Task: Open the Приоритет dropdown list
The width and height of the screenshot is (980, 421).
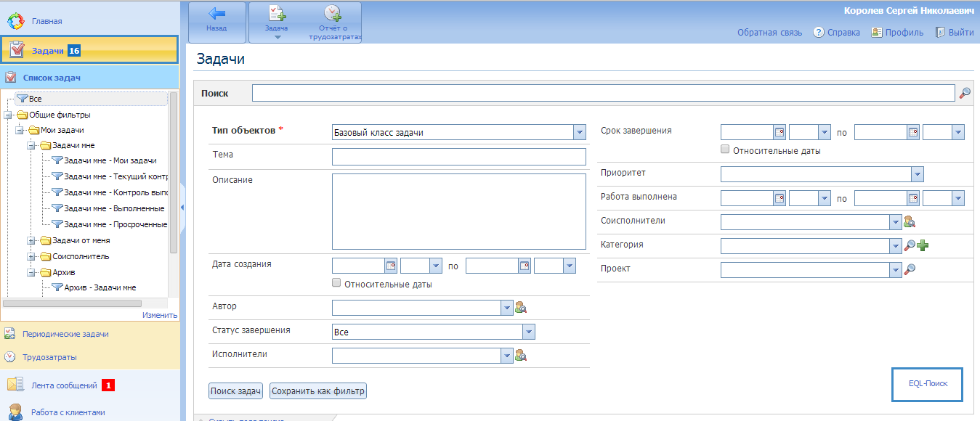Action: click(x=918, y=174)
